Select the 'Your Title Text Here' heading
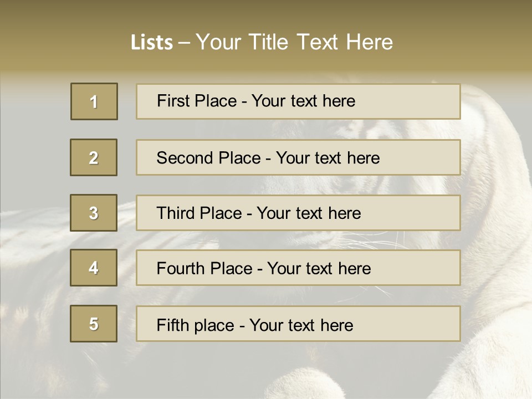Image resolution: width=532 pixels, height=399 pixels. tap(294, 42)
